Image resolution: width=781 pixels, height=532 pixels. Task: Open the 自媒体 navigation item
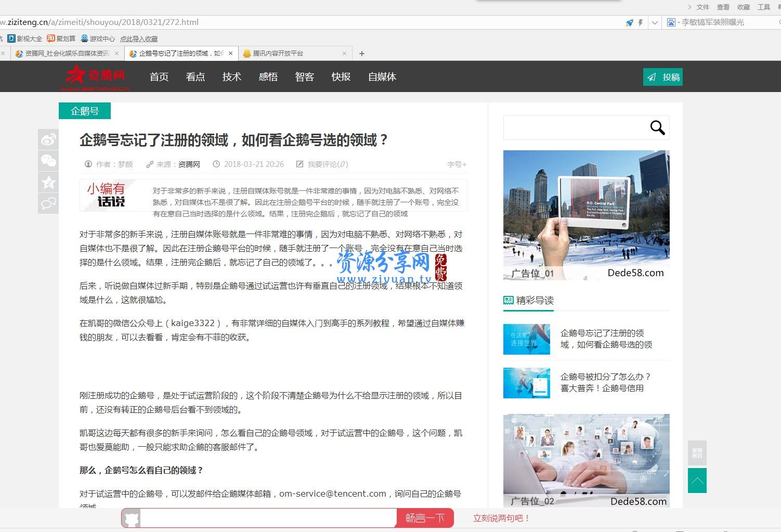pyautogui.click(x=382, y=77)
